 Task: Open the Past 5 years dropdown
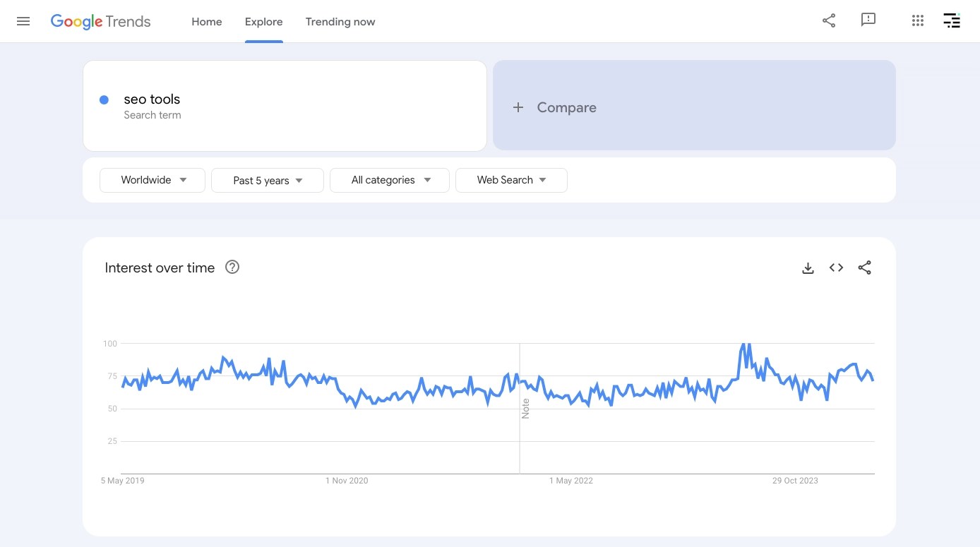click(268, 181)
